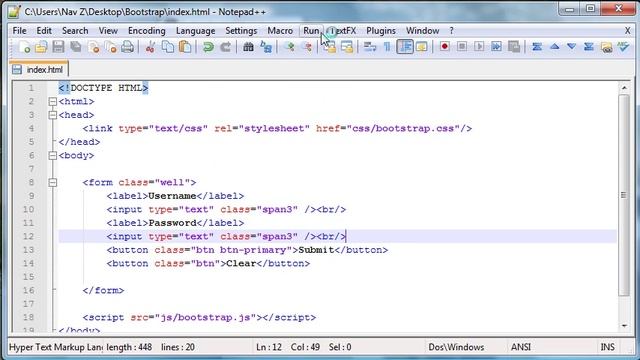Viewport: 640px width, 360px height.
Task: Collapse the <form> fold on line 8
Action: click(x=53, y=182)
